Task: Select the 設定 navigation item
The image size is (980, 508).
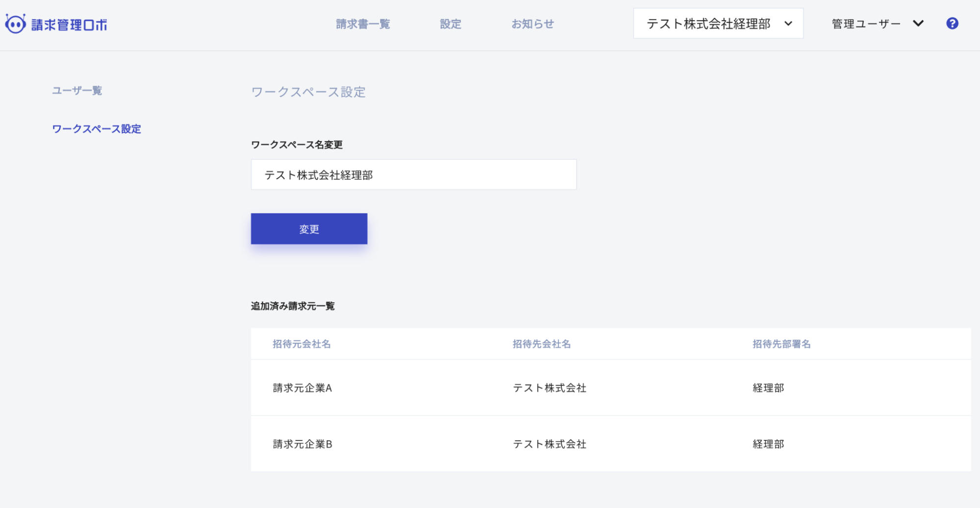Action: coord(450,24)
